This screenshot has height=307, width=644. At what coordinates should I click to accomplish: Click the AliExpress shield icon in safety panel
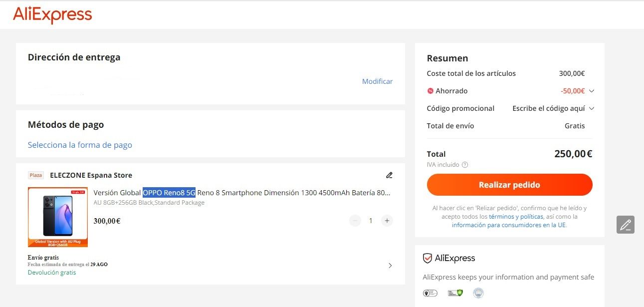coord(427,258)
